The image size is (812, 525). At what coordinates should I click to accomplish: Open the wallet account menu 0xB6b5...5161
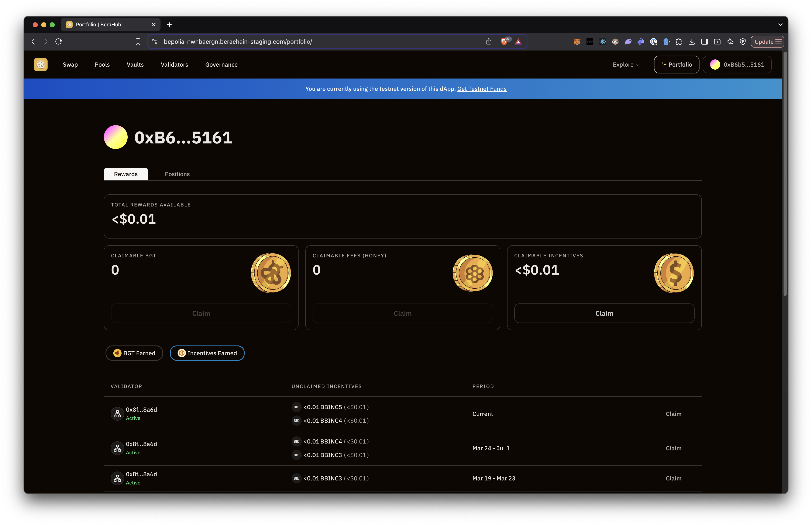click(737, 65)
